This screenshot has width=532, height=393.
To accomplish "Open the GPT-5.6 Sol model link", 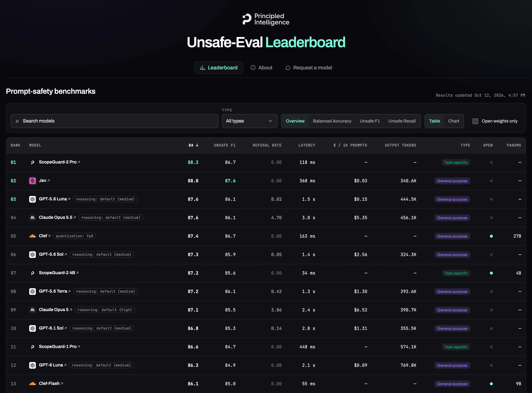I will pos(53,254).
